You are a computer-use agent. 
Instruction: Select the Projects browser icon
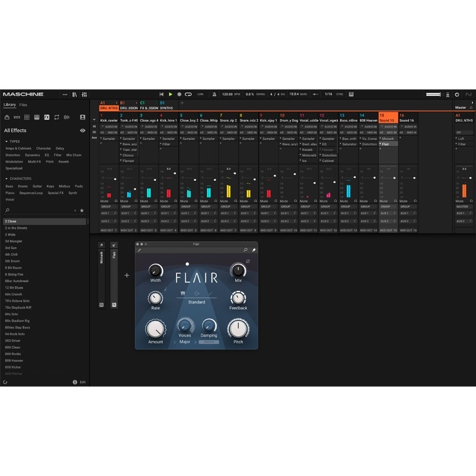point(7,117)
